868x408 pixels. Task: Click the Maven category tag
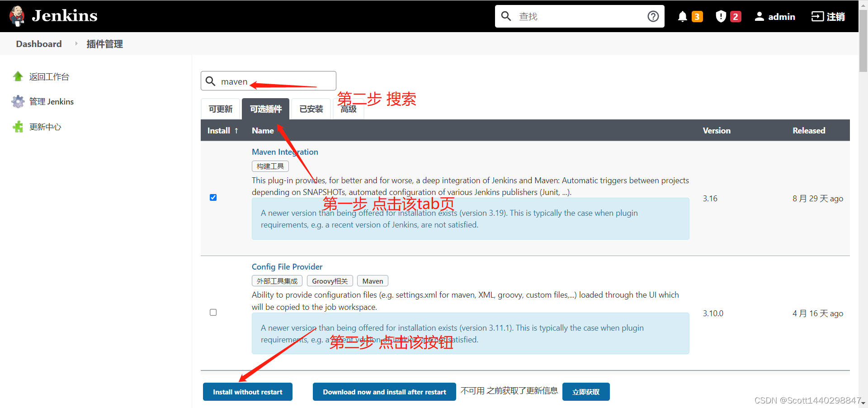pyautogui.click(x=373, y=281)
